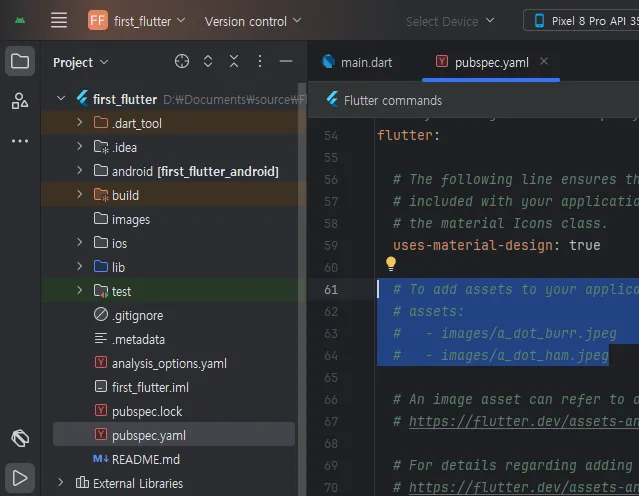Expand all in Project panel
Screen dimensions: 639x496
pos(208,62)
